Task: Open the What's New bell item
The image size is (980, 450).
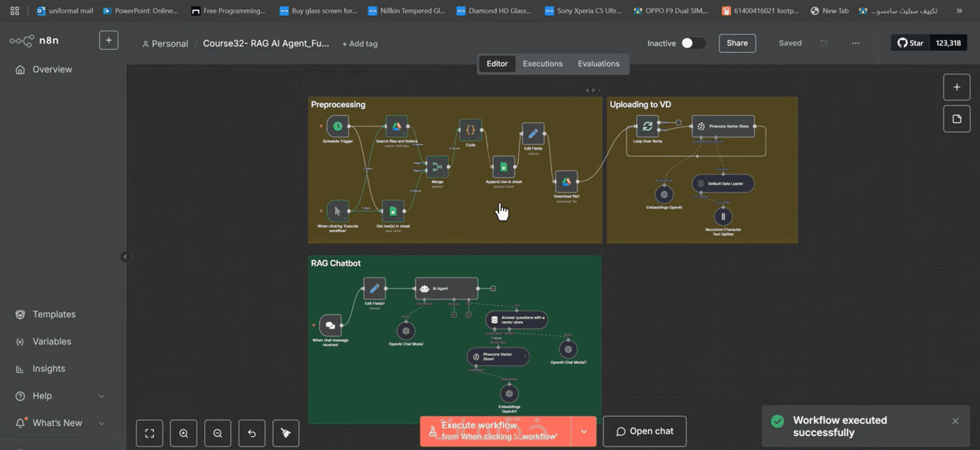Action: coord(49,423)
